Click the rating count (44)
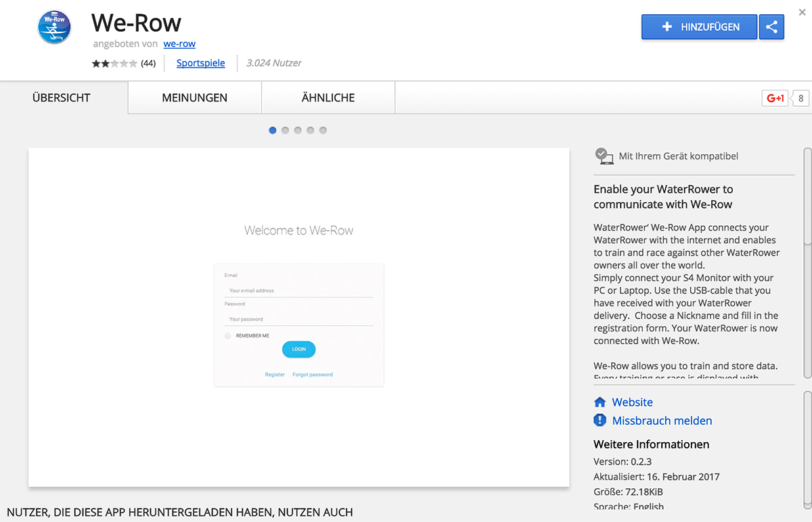The image size is (812, 522). pyautogui.click(x=148, y=64)
